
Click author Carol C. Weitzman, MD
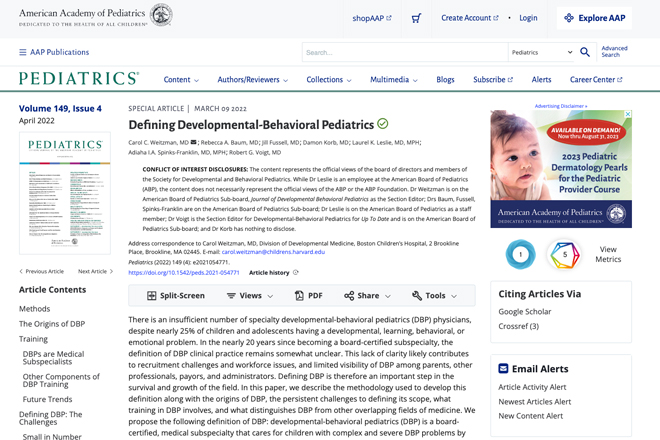click(x=159, y=143)
